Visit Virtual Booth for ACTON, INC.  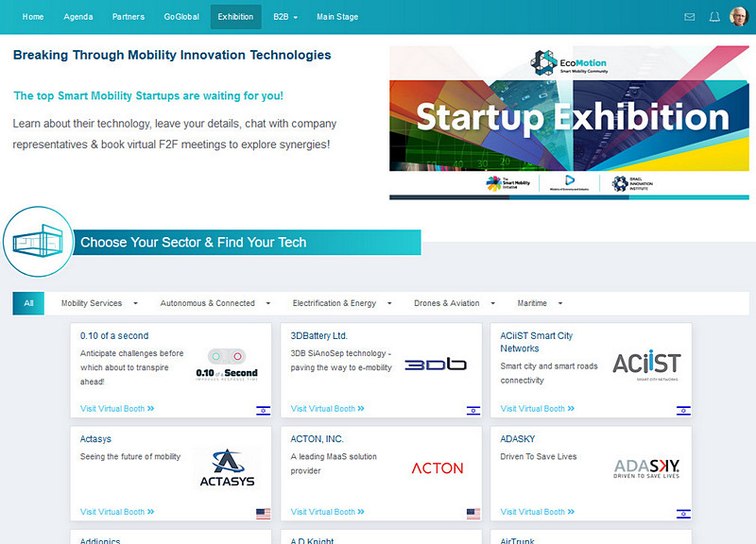[x=327, y=512]
